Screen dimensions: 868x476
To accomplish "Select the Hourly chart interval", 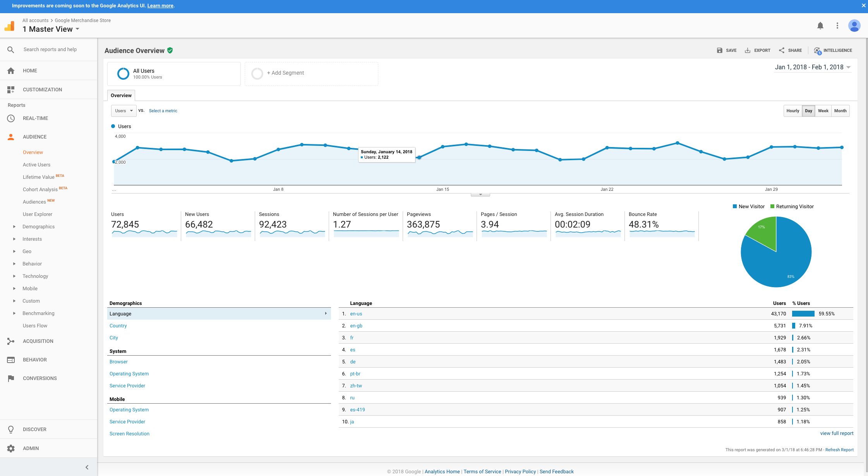I will tap(793, 111).
